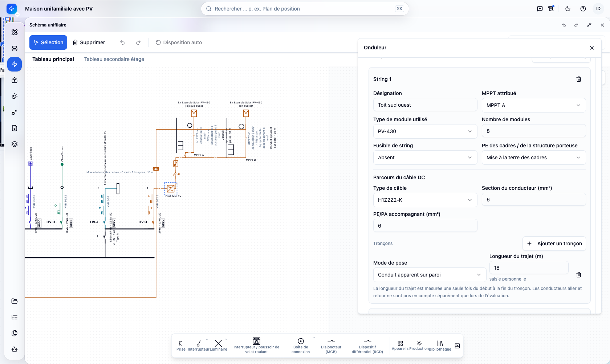Screen dimensions: 610x364
Task: Open the PE des cadres dropdown
Action: (x=533, y=158)
